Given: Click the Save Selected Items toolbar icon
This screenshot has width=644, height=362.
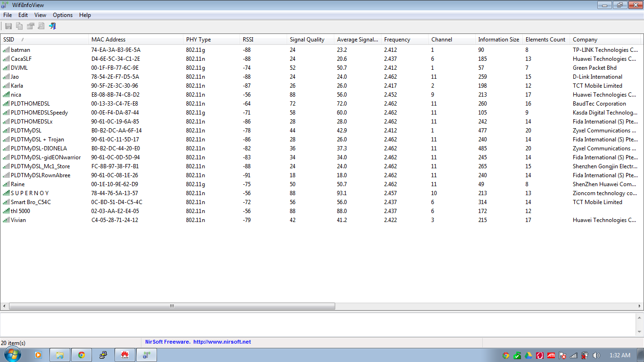Looking at the screenshot, I should (x=8, y=26).
